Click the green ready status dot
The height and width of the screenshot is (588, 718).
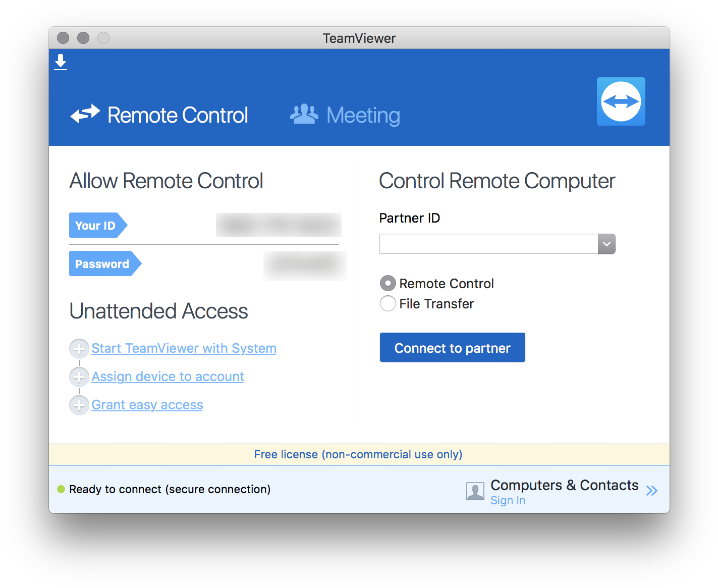(61, 489)
